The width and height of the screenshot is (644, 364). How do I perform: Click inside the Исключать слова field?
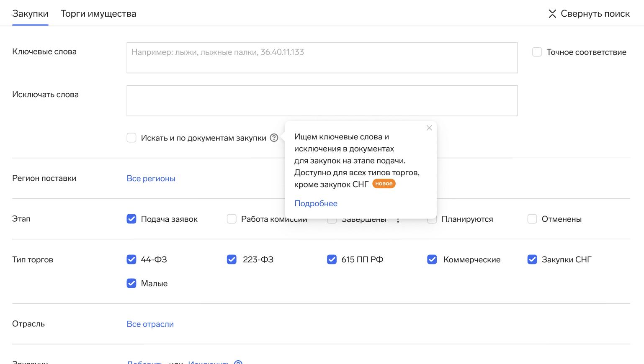[322, 101]
